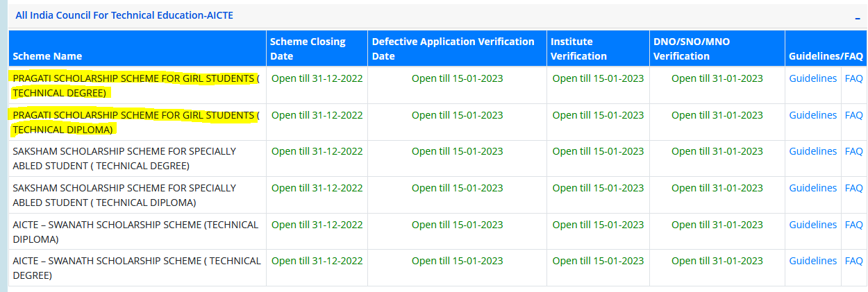This screenshot has height=292, width=868.
Task: Click DNO/SNO/MNO date in Pragati Degree row
Action: pos(717,78)
